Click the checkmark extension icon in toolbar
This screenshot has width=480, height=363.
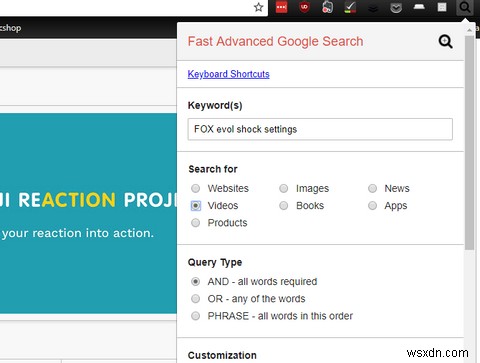coord(350,7)
